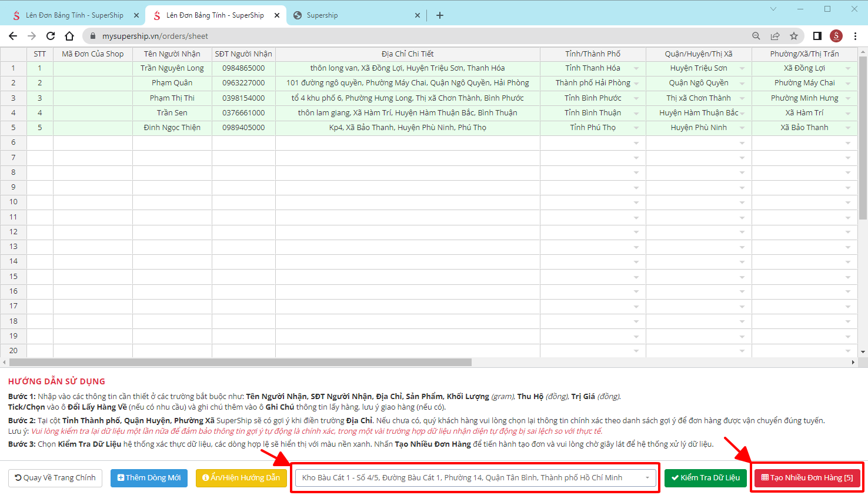Select the cell Phạm Quân

click(x=172, y=83)
